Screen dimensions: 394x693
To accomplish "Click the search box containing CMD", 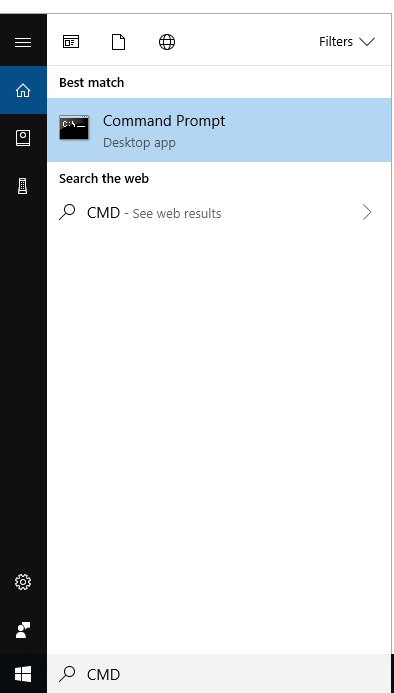I will [219, 674].
